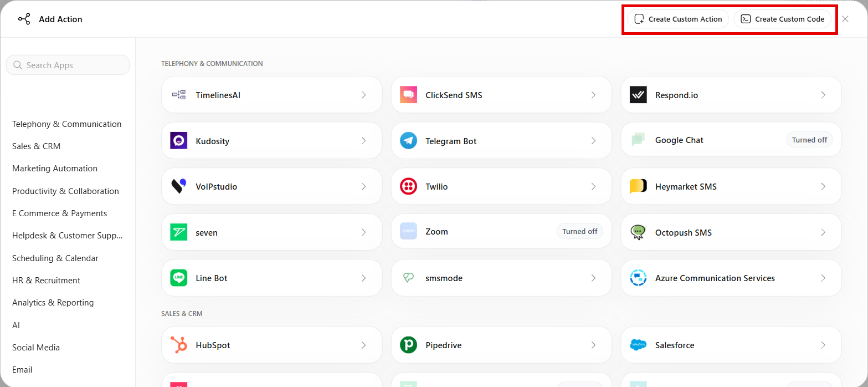This screenshot has width=868, height=387.
Task: Click the green seven logo icon
Action: click(x=178, y=232)
